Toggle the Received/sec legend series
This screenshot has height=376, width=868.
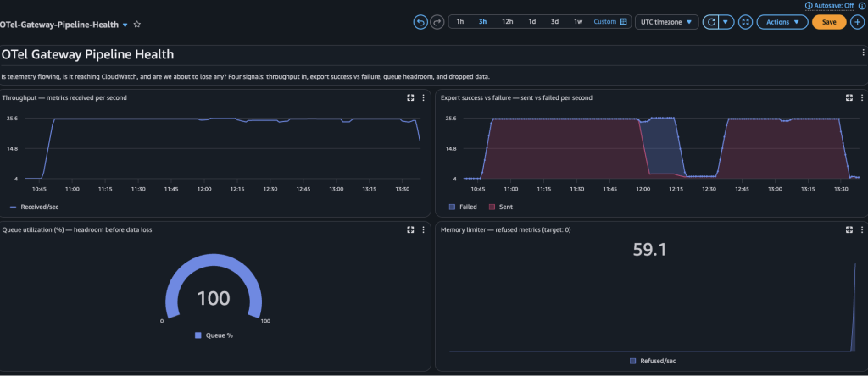[x=34, y=207]
